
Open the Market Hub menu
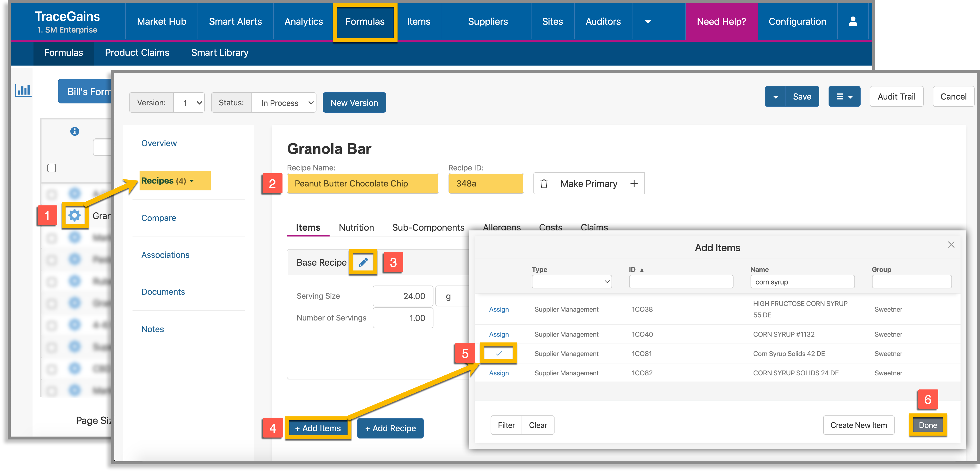162,22
